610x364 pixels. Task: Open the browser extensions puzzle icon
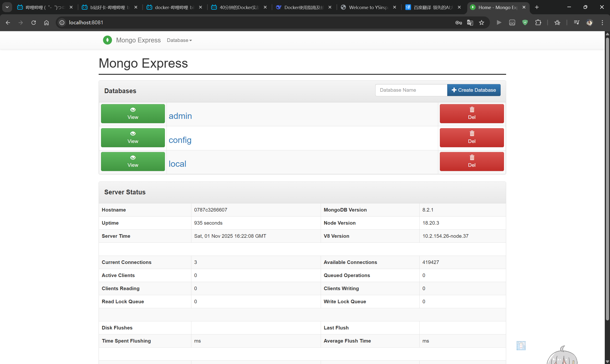tap(538, 23)
